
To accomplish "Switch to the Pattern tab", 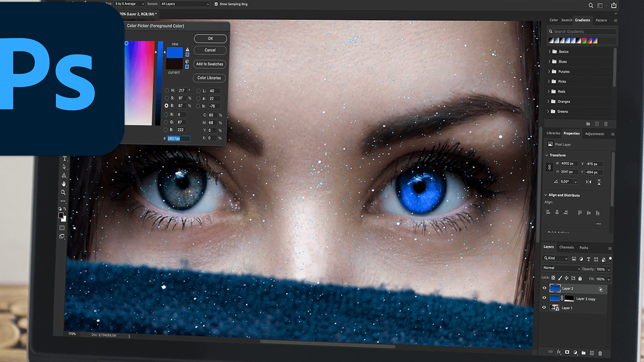I will tap(601, 20).
